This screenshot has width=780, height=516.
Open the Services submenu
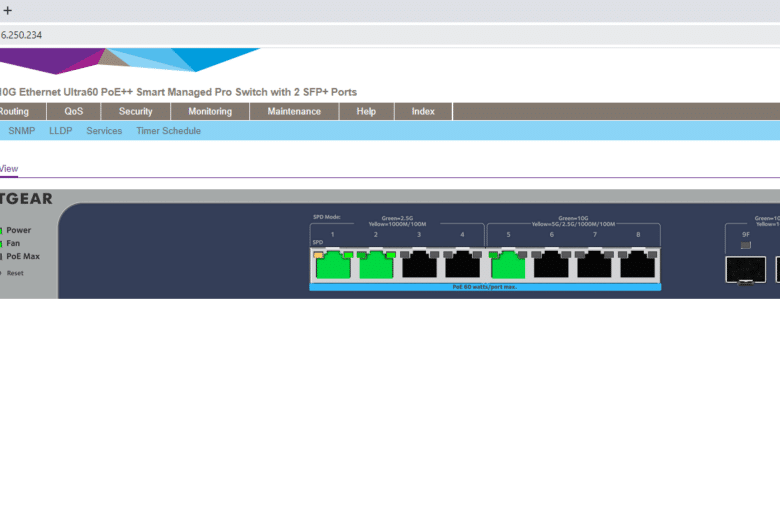(x=104, y=131)
